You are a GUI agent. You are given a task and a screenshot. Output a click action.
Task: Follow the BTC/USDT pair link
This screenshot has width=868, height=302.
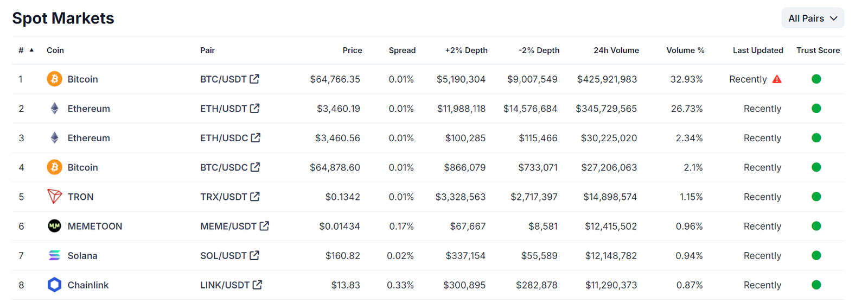pyautogui.click(x=224, y=79)
